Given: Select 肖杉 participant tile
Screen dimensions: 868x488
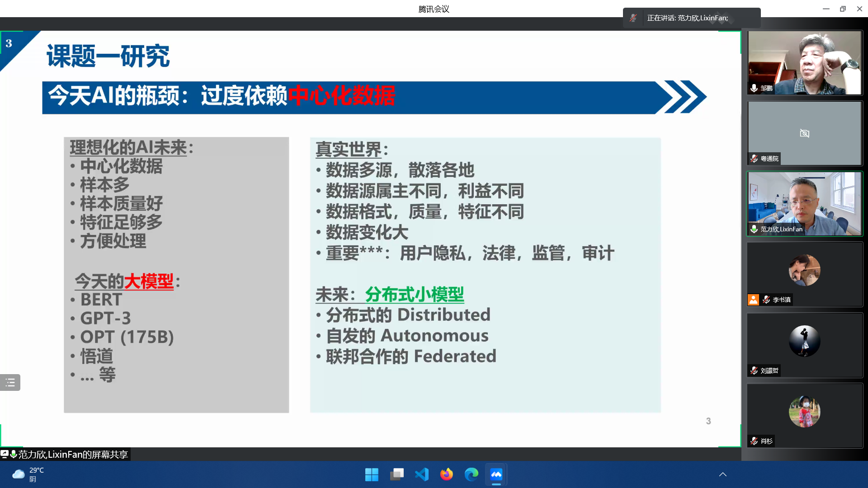Looking at the screenshot, I should point(805,416).
